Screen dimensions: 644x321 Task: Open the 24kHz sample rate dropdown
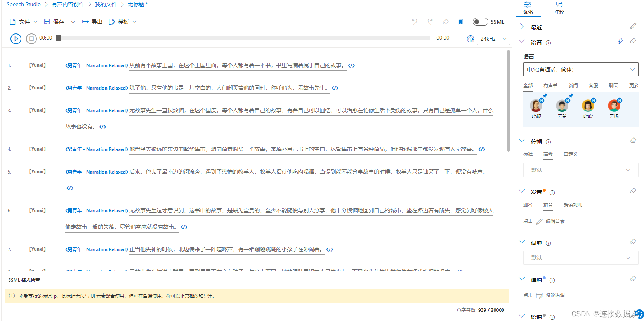pos(493,39)
